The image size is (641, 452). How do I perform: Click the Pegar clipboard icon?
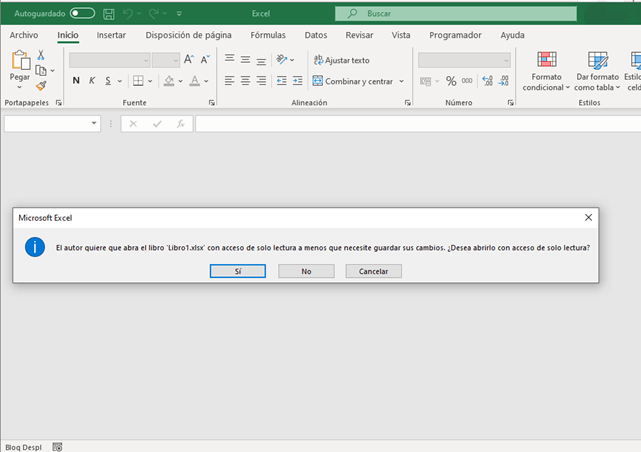click(x=20, y=60)
